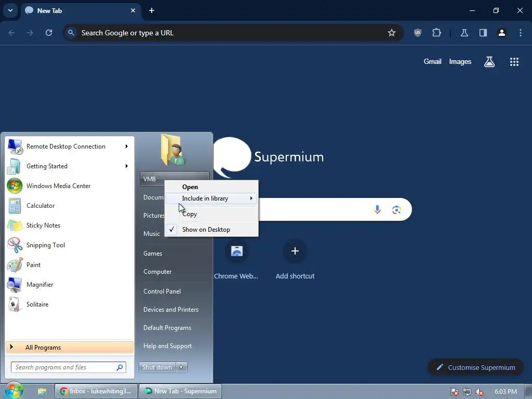Open uBlock Origin extension shield icon

(x=418, y=33)
